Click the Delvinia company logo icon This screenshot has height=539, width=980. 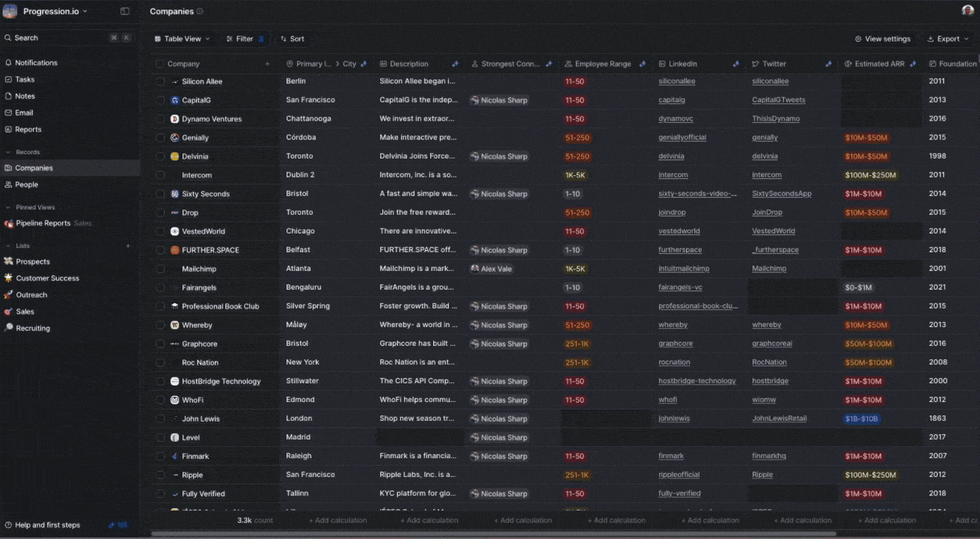point(174,156)
